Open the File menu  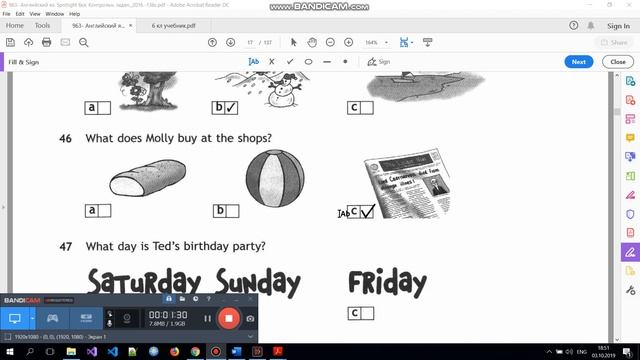(7, 14)
